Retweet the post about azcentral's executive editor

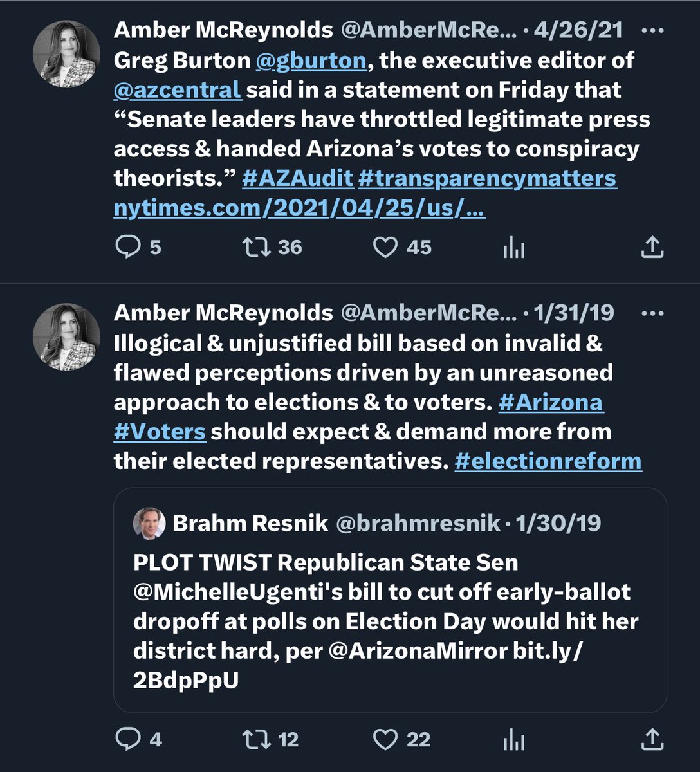pyautogui.click(x=255, y=247)
